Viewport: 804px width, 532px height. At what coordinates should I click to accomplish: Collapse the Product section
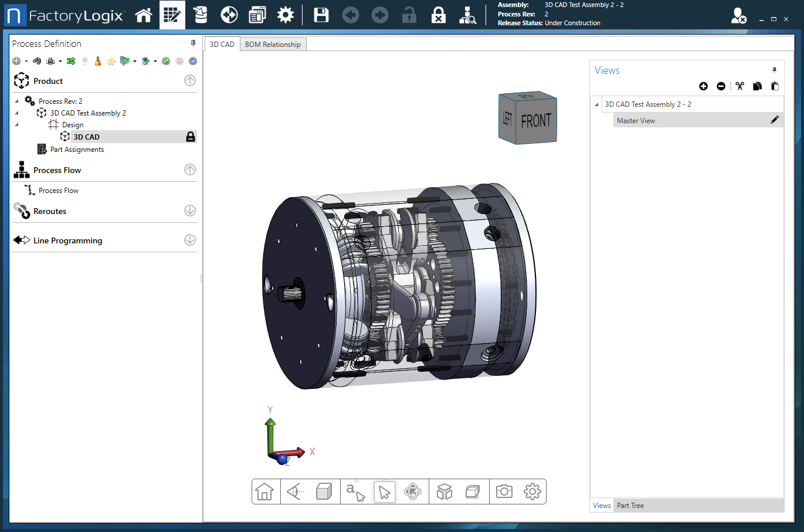click(190, 81)
